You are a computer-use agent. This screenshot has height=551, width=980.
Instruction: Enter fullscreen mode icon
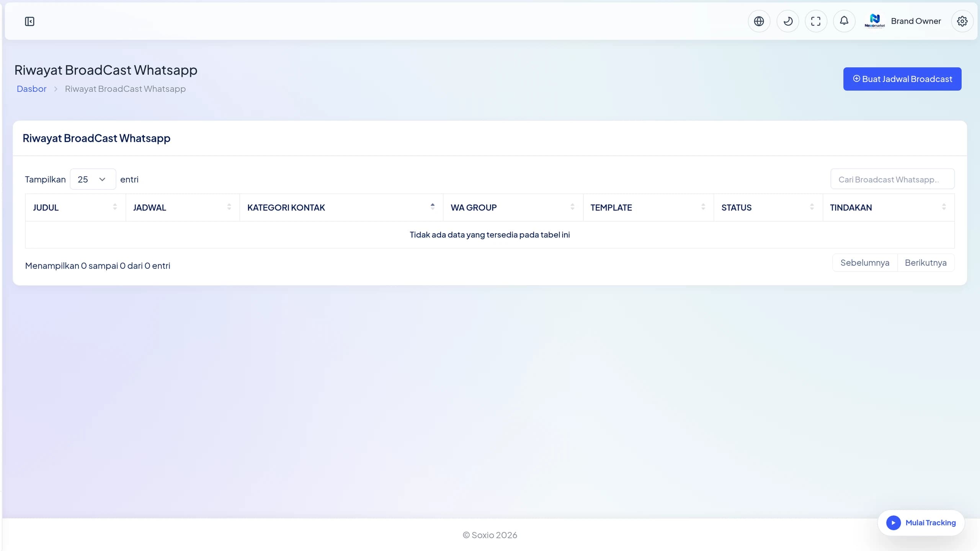[x=816, y=21]
